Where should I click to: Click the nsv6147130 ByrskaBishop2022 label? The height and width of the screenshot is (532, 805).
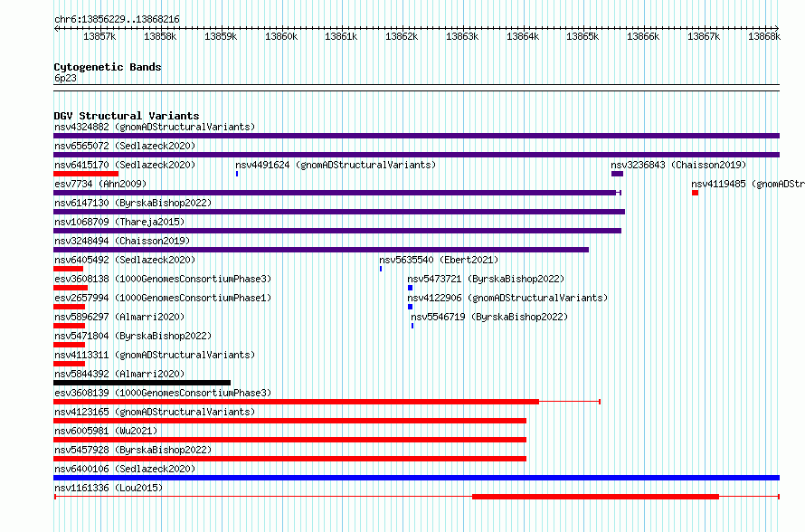tap(133, 203)
